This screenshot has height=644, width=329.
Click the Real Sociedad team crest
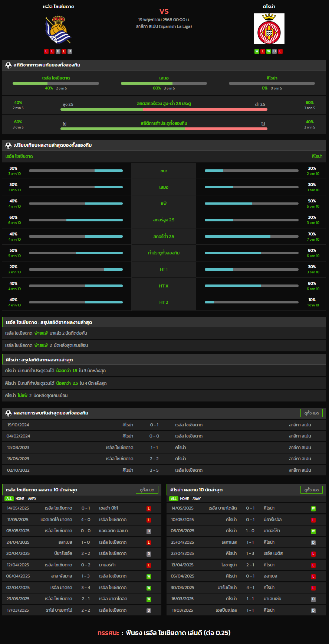coord(58,29)
